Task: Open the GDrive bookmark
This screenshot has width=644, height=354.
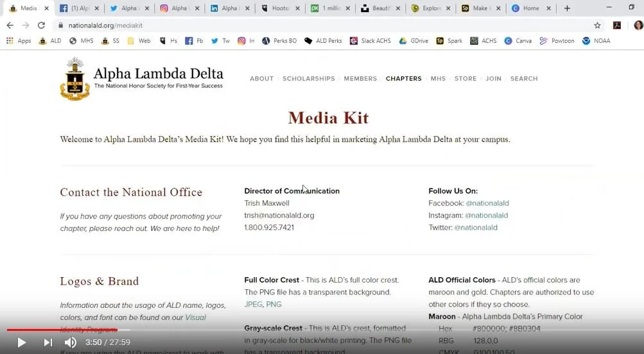Action: click(x=414, y=40)
